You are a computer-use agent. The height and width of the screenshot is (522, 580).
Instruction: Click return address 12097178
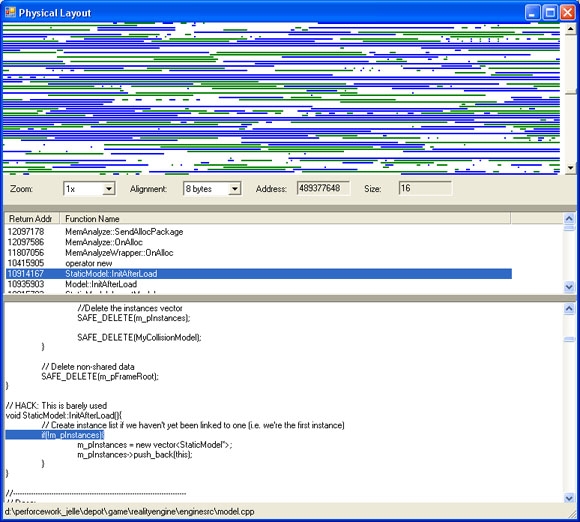point(26,232)
